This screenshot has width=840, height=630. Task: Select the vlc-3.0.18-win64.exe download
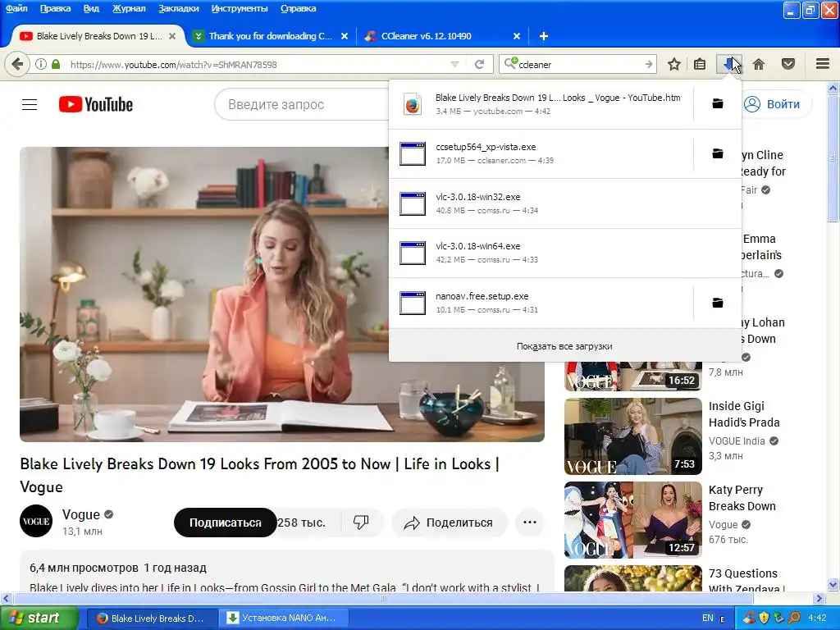pos(565,253)
